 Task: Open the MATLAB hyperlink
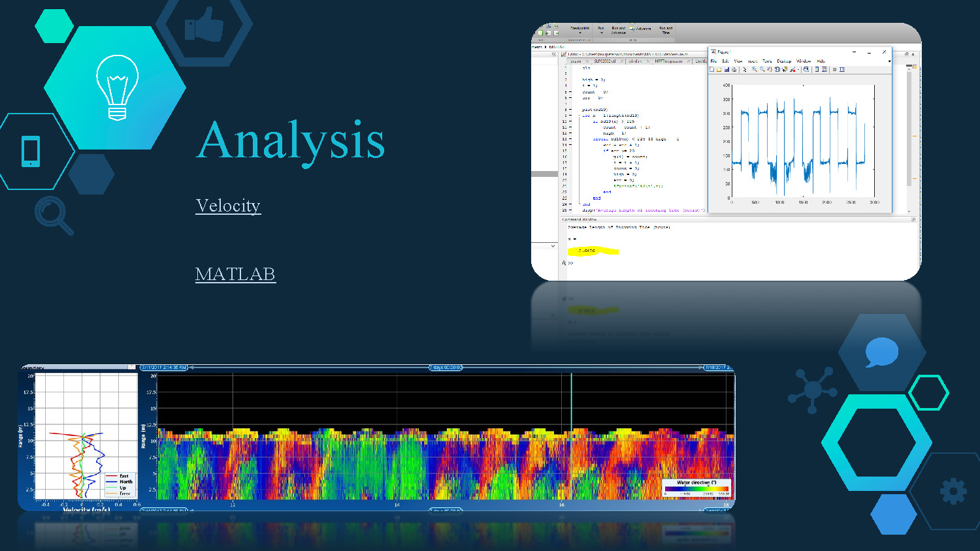pos(235,274)
